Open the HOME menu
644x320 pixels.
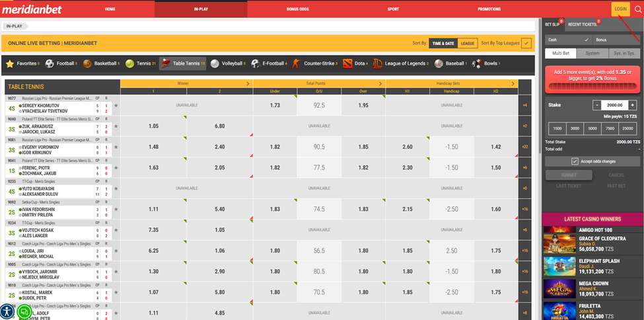click(110, 9)
